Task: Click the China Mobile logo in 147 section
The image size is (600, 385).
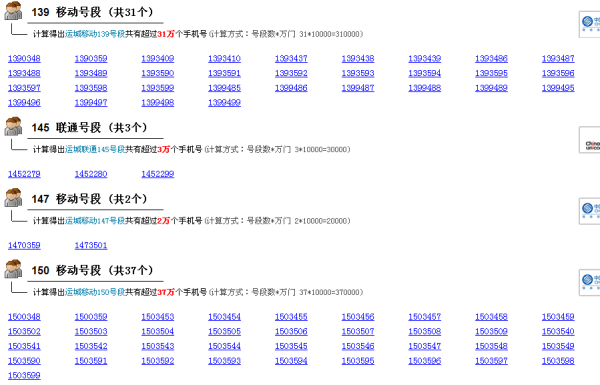Action: pyautogui.click(x=590, y=211)
